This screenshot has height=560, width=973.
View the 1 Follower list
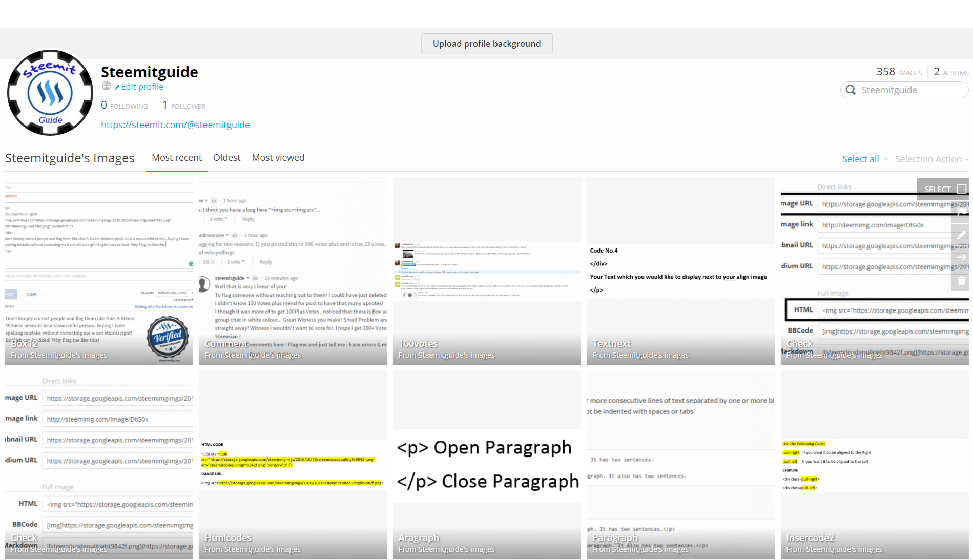tap(184, 105)
